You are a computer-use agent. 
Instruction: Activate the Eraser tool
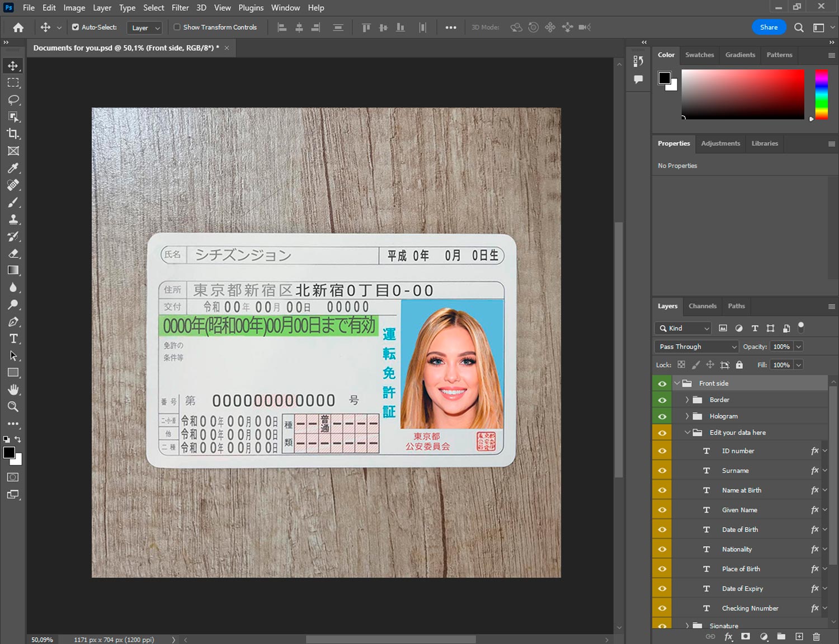click(13, 253)
